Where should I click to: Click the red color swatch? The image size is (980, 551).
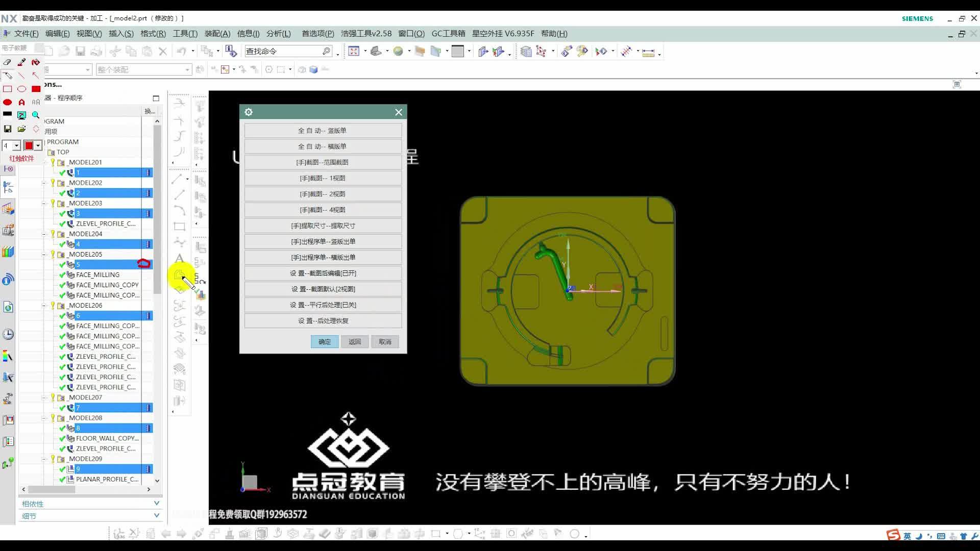29,146
